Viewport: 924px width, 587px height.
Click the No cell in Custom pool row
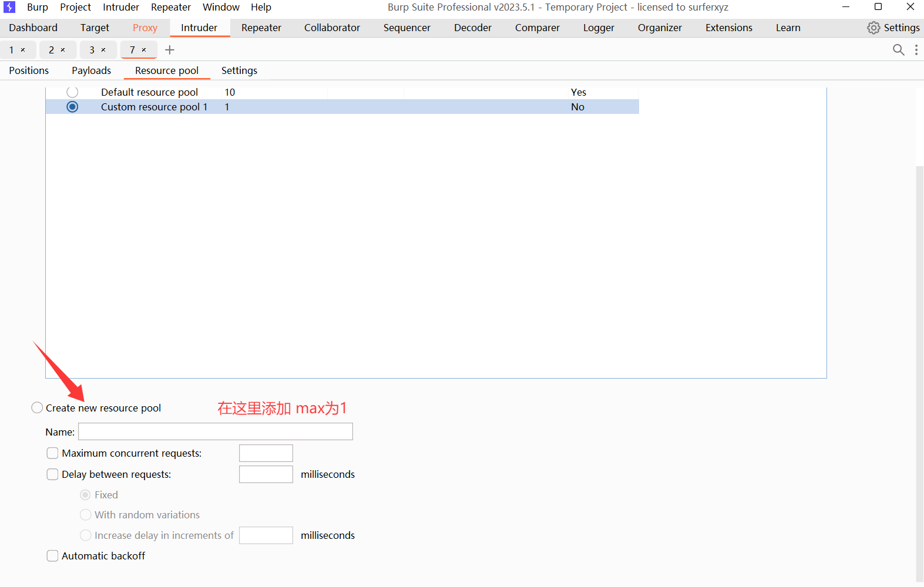click(x=577, y=107)
